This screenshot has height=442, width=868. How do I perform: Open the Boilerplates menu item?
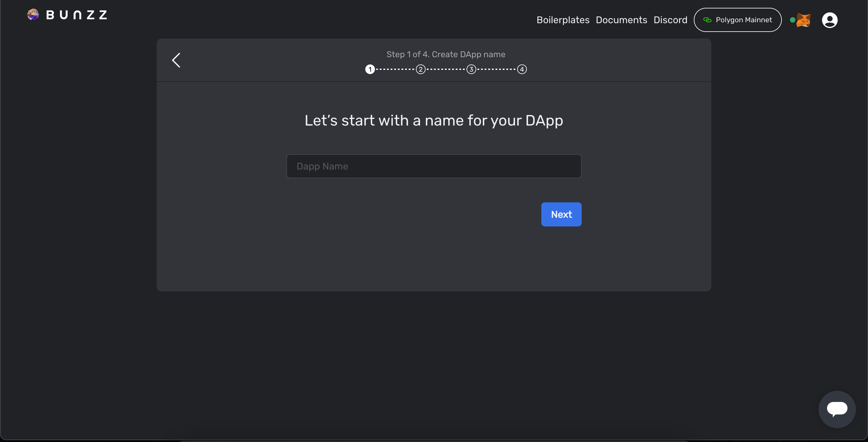coord(563,20)
